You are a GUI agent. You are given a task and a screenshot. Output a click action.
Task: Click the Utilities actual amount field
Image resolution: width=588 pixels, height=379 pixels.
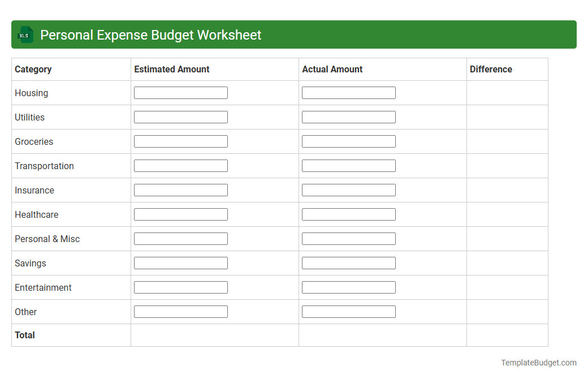point(348,117)
